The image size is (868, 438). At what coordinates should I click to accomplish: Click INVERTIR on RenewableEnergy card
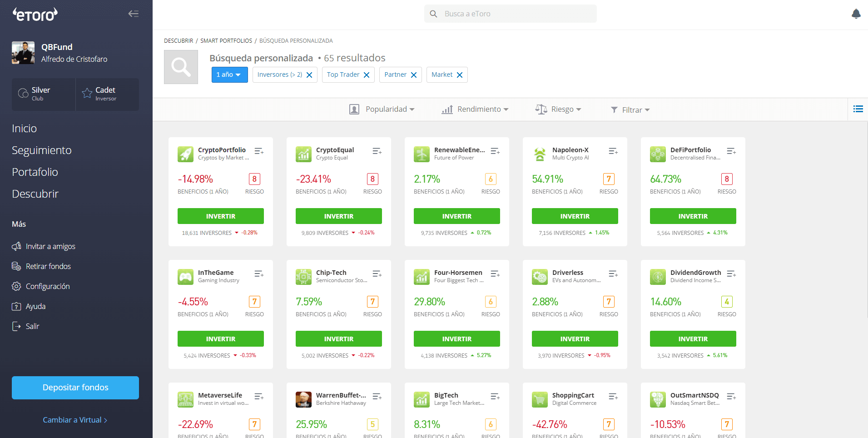click(x=457, y=216)
